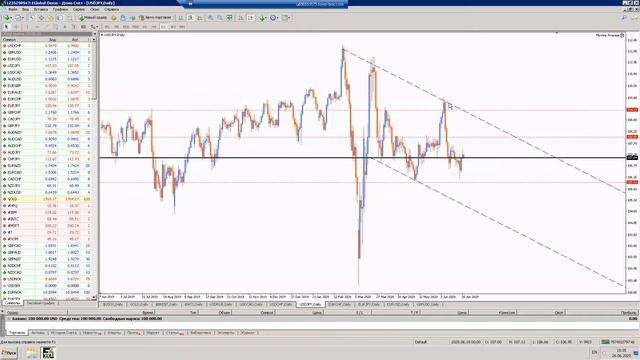Zoom out on the chart
The height and width of the screenshot is (360, 640).
click(x=220, y=18)
